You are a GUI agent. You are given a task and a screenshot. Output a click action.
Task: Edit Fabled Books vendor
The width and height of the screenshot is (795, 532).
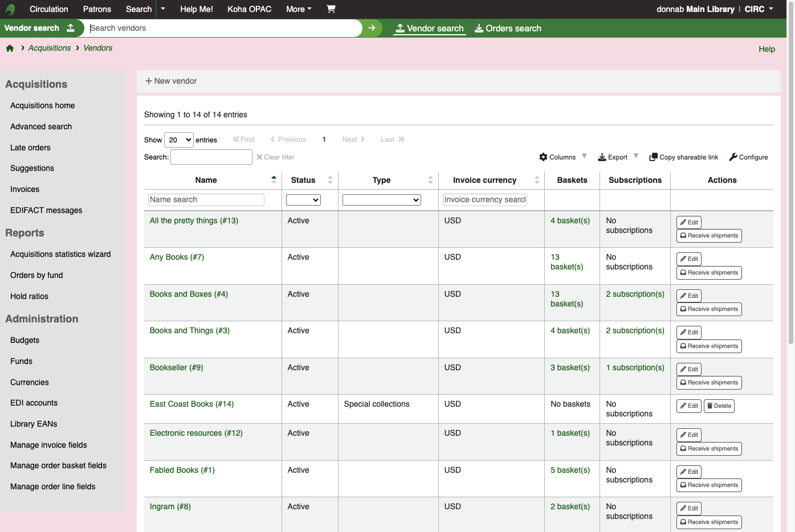(689, 472)
